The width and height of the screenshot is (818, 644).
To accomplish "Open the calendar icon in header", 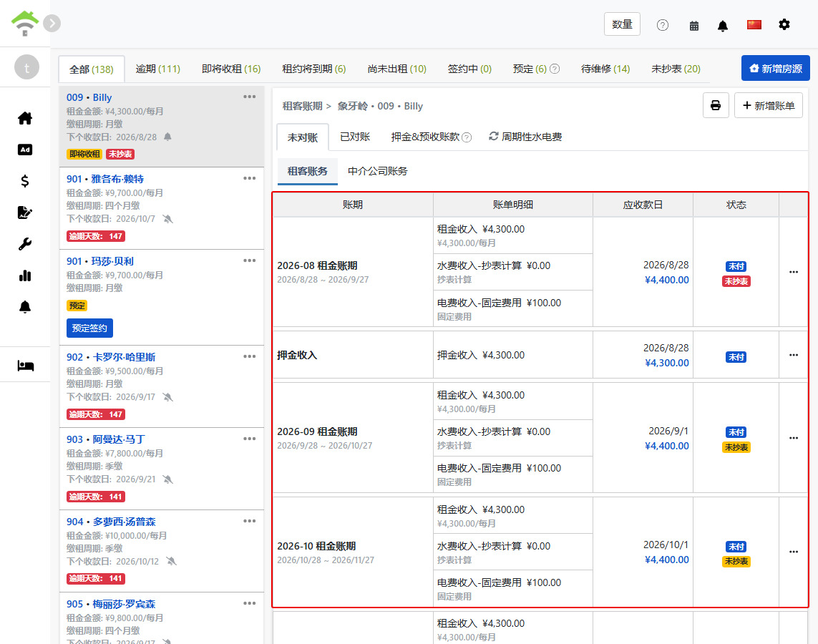I will pyautogui.click(x=694, y=26).
